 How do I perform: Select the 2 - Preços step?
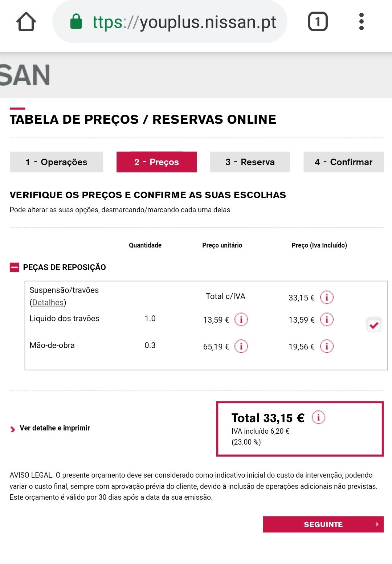[x=156, y=162]
